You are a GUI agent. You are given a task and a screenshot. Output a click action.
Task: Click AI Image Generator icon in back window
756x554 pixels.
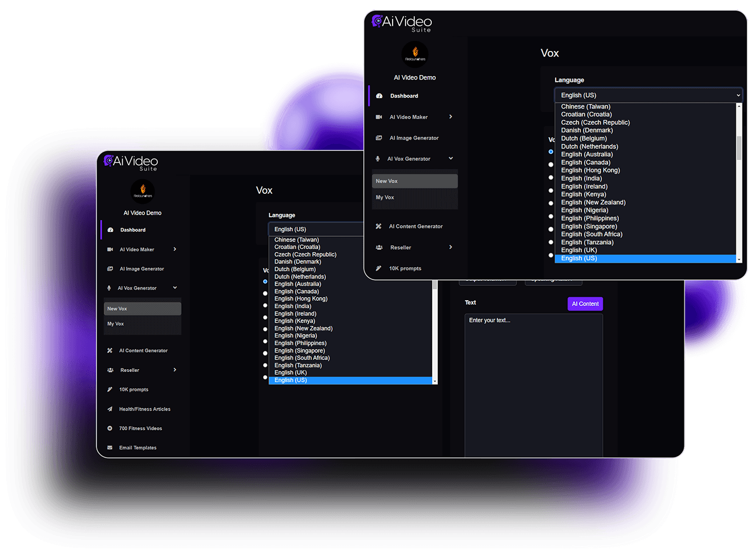pyautogui.click(x=110, y=269)
